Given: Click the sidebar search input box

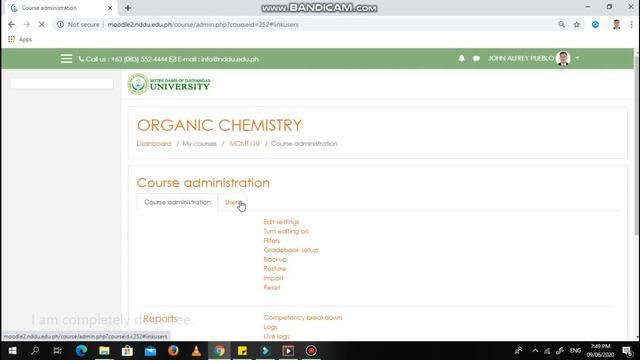Looking at the screenshot, I should coord(61,83).
